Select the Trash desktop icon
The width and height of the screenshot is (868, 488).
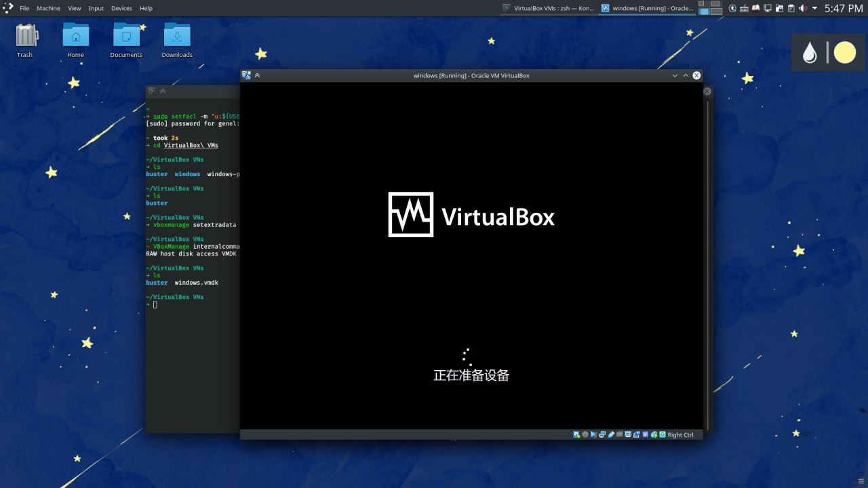coord(25,41)
